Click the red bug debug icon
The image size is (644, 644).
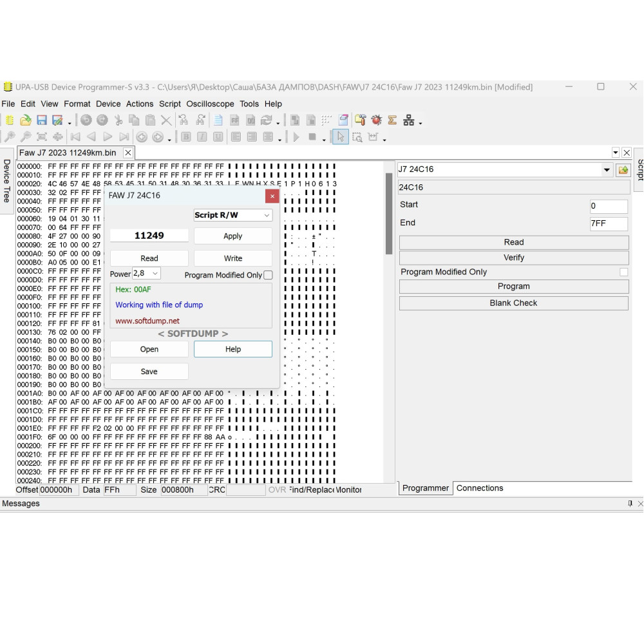coord(376,120)
